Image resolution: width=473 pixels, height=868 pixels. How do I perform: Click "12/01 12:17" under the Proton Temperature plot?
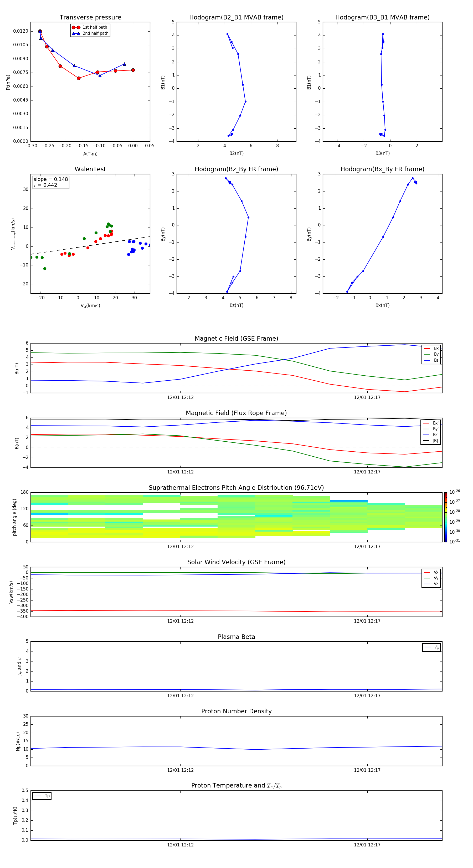[x=367, y=845]
